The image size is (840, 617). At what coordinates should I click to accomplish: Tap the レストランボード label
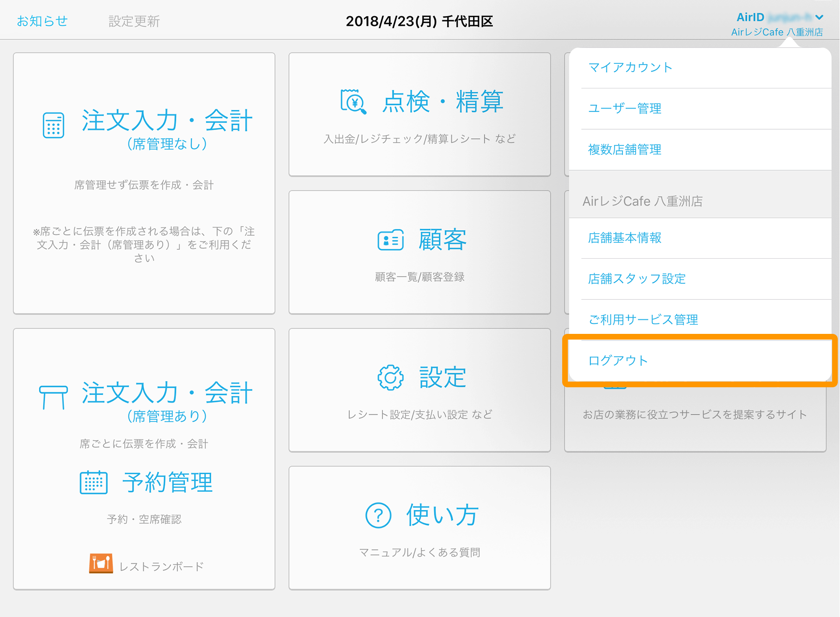coord(161,567)
